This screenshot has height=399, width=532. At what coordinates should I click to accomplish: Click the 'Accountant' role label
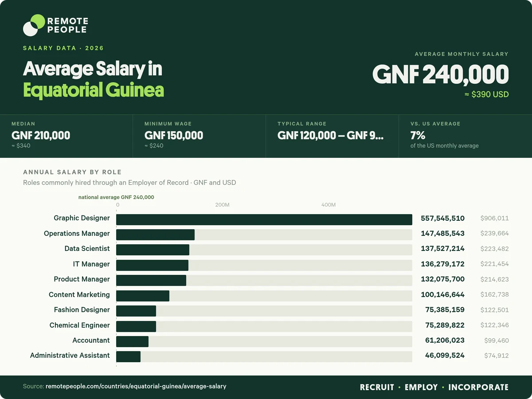point(91,340)
